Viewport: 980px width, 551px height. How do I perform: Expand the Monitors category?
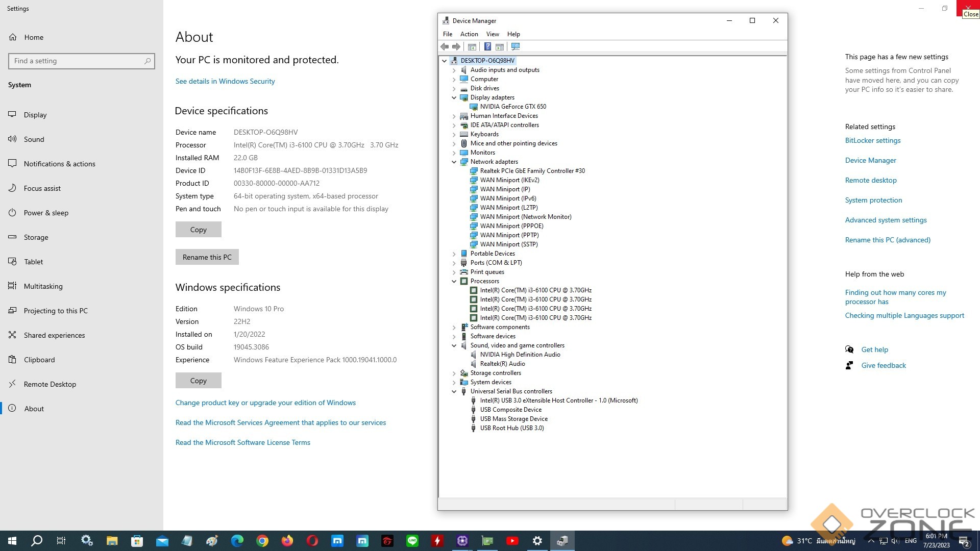tap(454, 153)
